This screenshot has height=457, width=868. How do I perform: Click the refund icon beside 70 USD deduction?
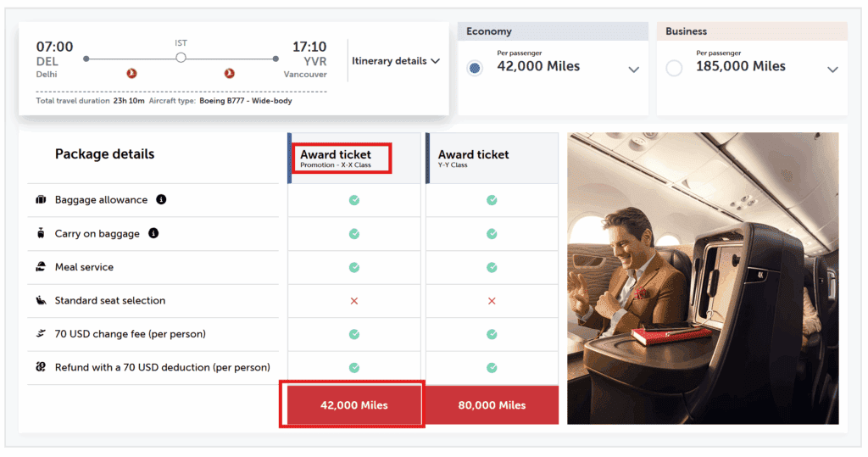[x=41, y=367]
